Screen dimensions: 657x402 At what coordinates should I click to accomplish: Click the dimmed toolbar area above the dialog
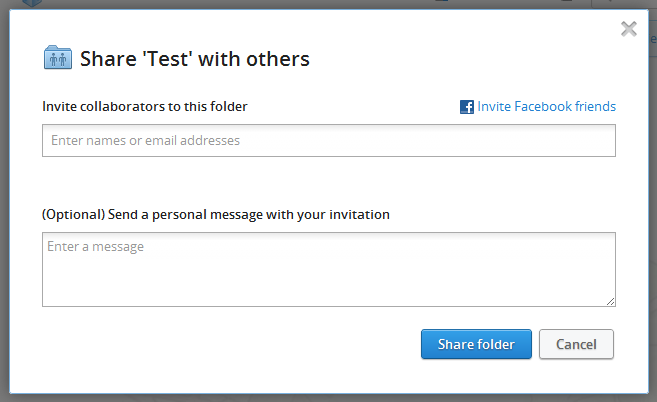(300, 3)
